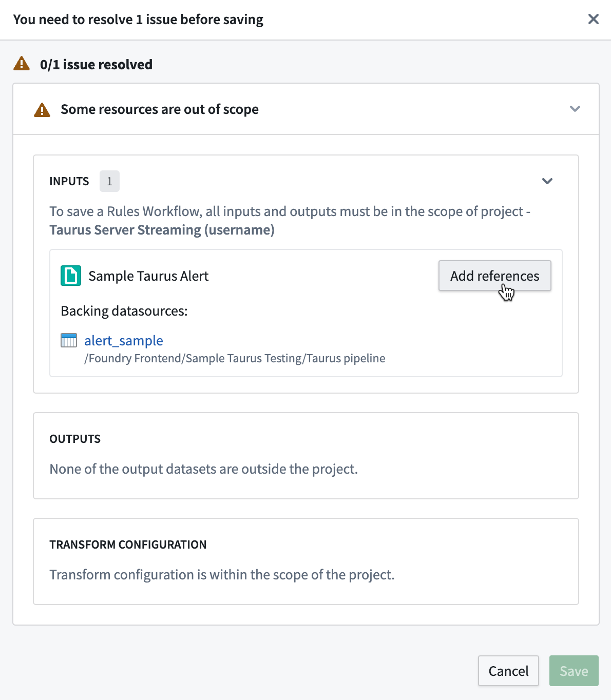611x700 pixels.
Task: Open the alert_sample dataset link
Action: tap(124, 341)
